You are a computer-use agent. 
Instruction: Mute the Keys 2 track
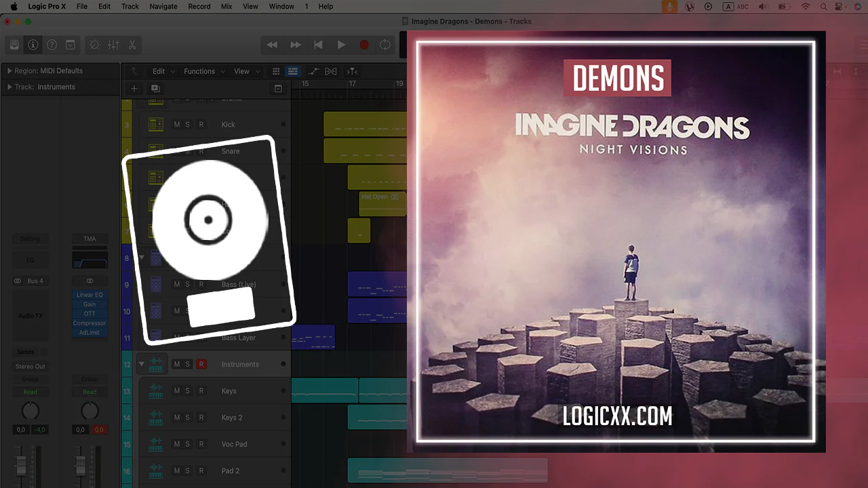coord(177,418)
